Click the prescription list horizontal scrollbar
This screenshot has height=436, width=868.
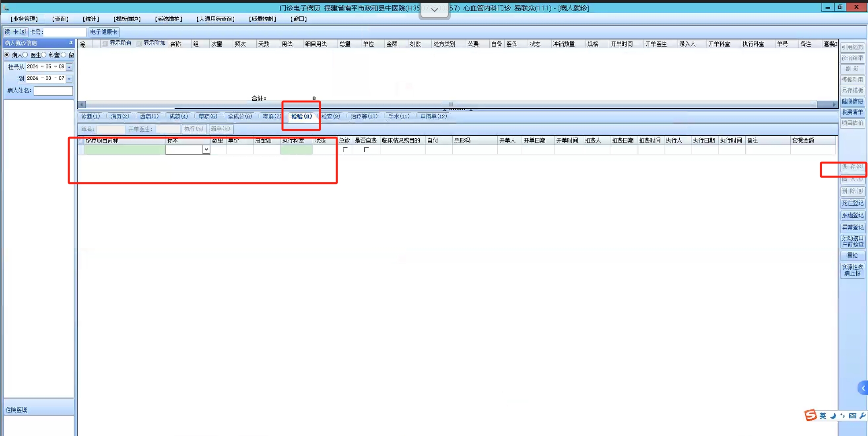coord(451,104)
